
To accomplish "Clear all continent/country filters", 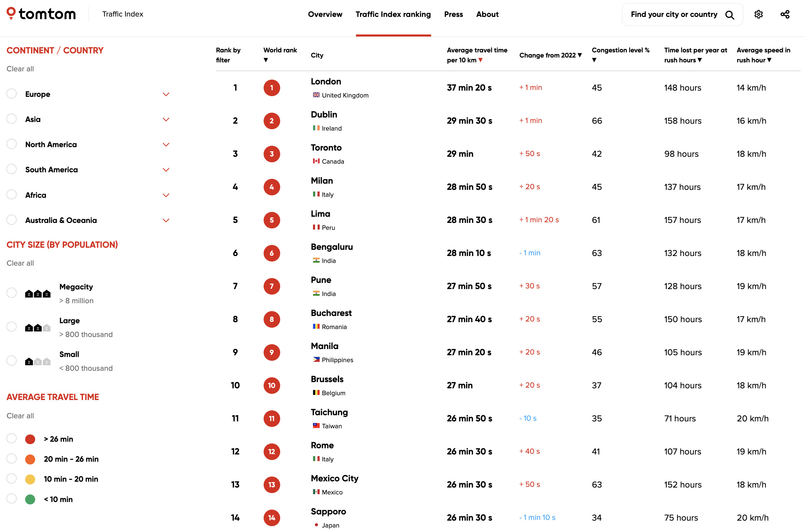I will pos(20,69).
